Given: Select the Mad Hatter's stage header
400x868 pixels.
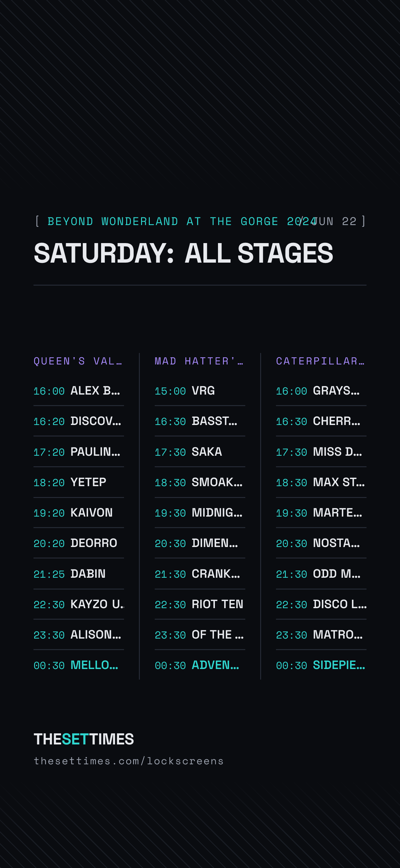Looking at the screenshot, I should tap(200, 361).
